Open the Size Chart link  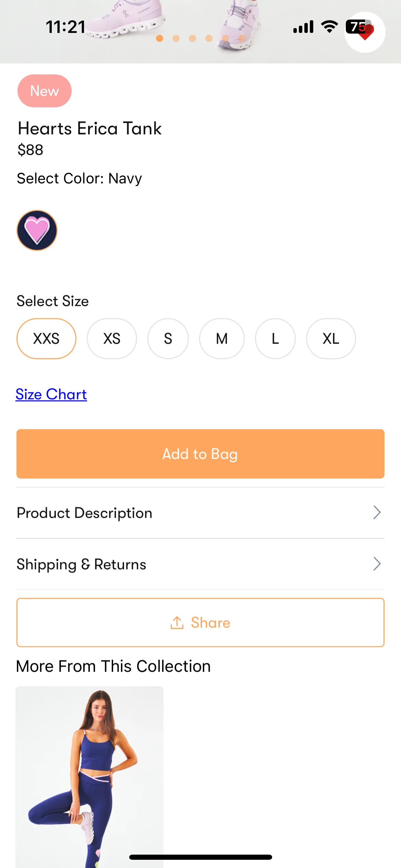[51, 394]
